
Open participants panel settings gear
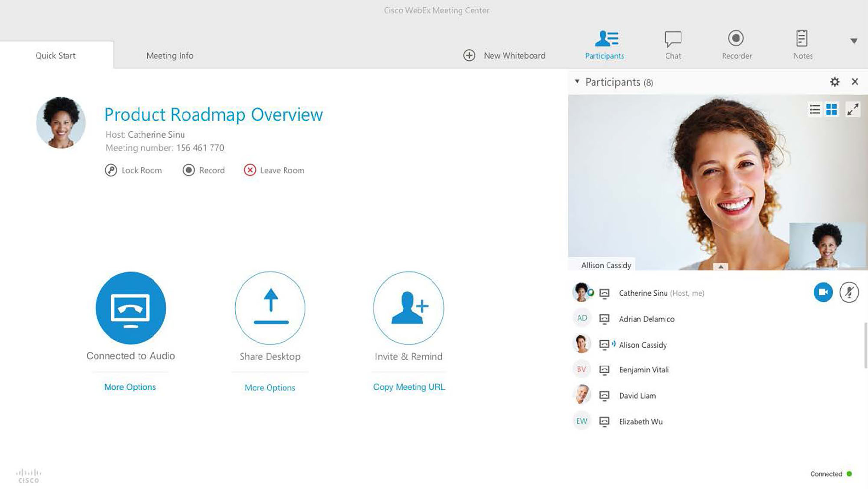point(835,82)
